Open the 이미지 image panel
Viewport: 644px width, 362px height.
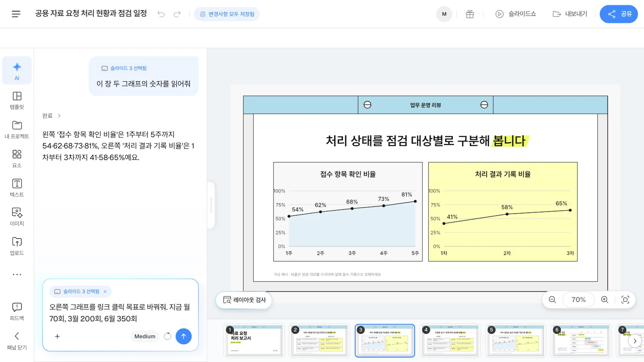click(x=17, y=217)
